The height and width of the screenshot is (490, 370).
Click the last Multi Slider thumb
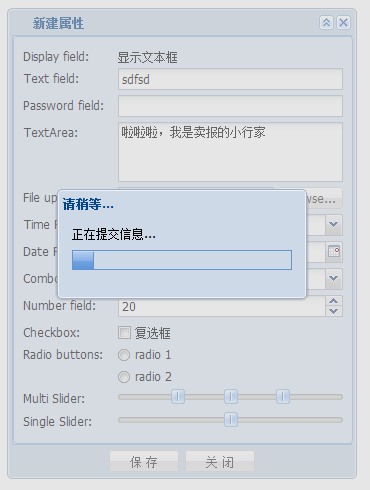pyautogui.click(x=283, y=397)
